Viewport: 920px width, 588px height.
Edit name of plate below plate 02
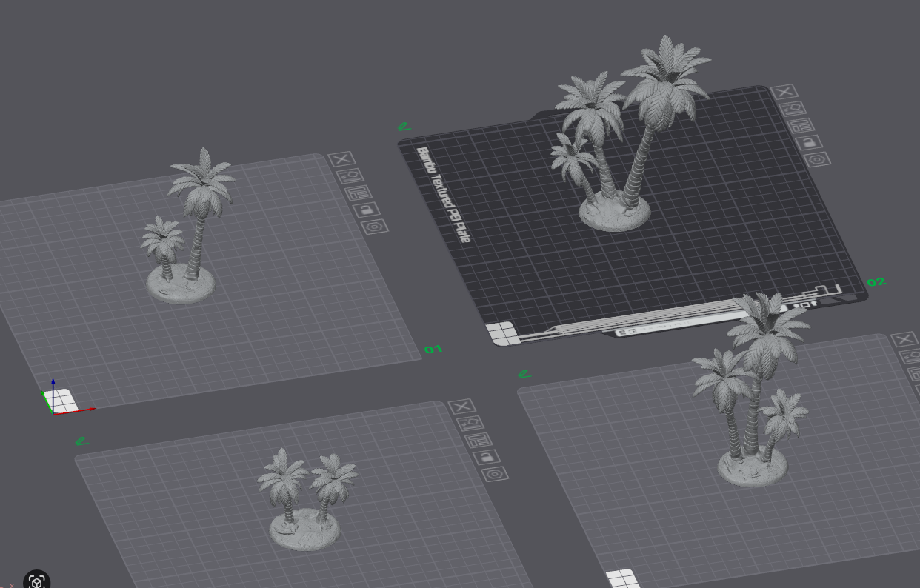[x=524, y=375]
